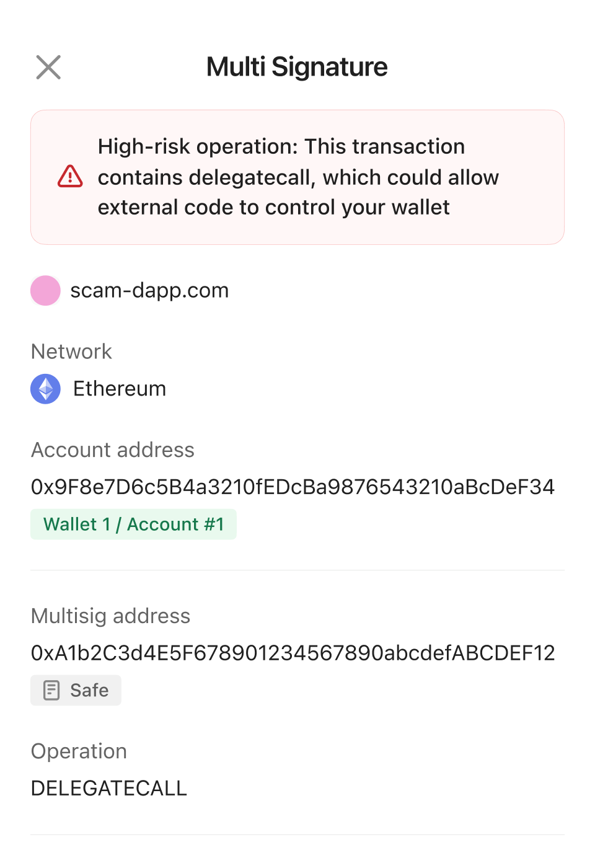
Task: Click the Operation label
Action: coord(79,751)
